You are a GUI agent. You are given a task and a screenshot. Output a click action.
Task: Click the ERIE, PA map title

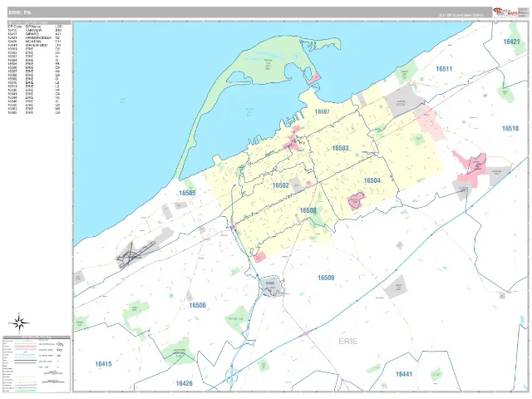[19, 12]
